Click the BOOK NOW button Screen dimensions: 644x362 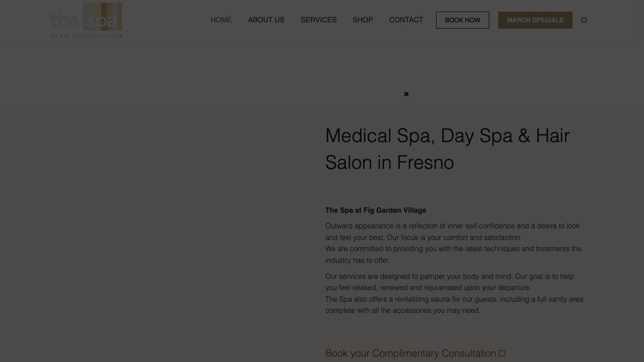(x=462, y=20)
